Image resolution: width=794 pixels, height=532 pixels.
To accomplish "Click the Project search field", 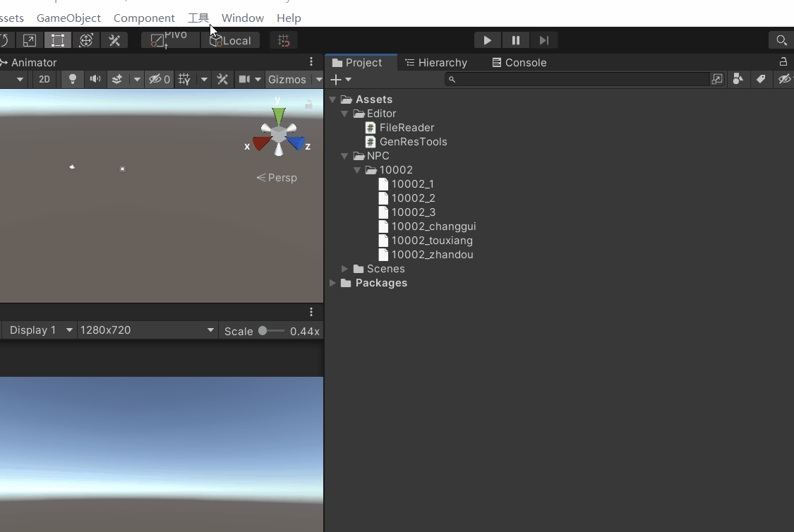I will pyautogui.click(x=577, y=80).
